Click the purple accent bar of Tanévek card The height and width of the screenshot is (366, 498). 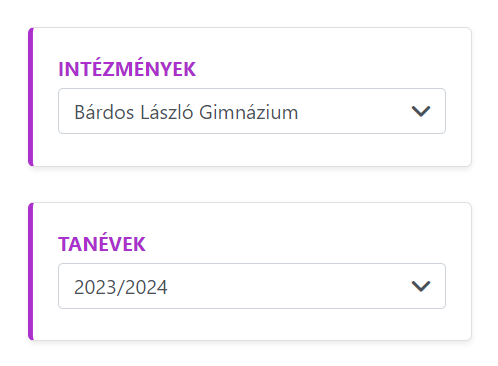click(31, 271)
